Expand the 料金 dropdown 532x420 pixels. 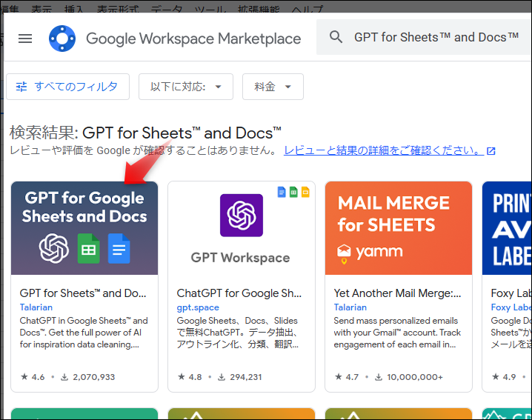(273, 87)
